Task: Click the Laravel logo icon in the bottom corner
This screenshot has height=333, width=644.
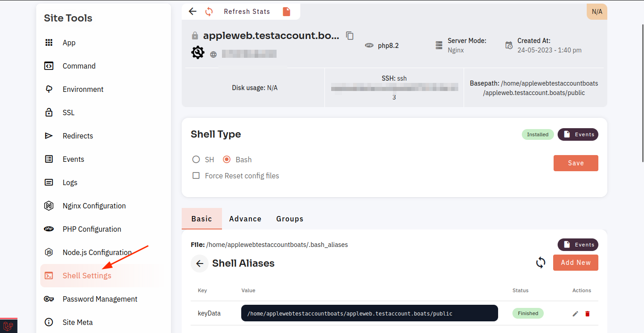Action: (x=9, y=326)
